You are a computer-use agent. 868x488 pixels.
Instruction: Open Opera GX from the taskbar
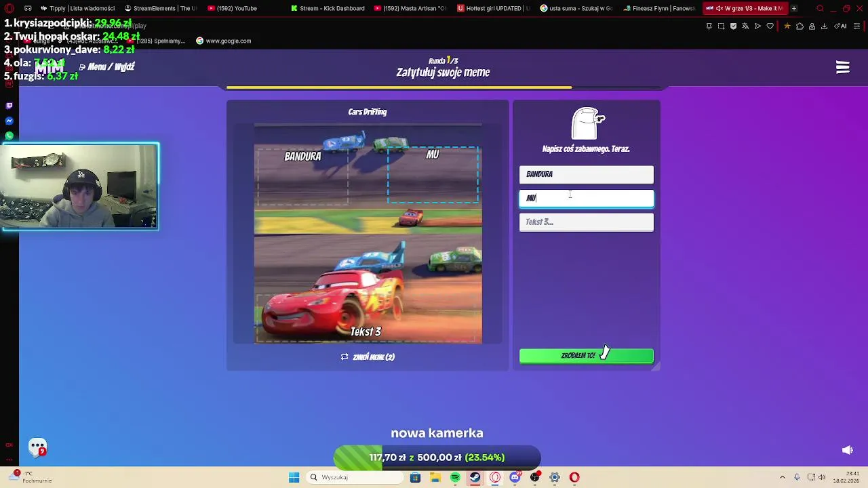495,477
